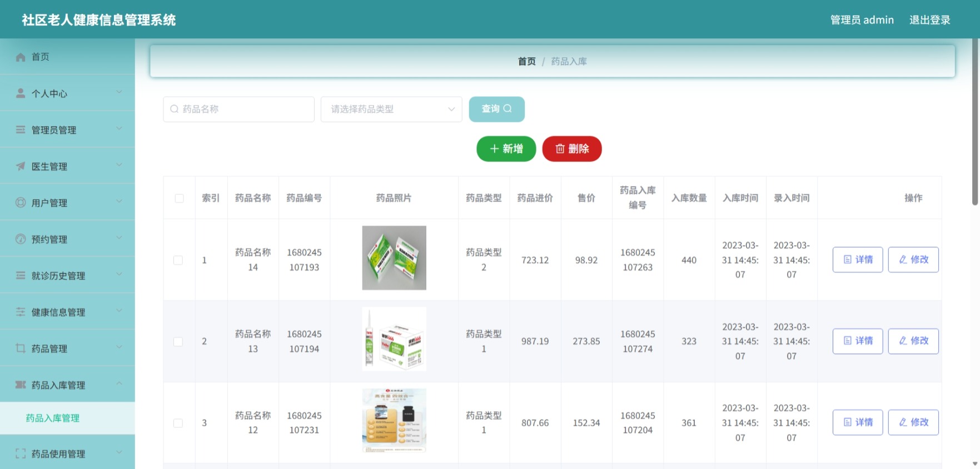Screen dimensions: 980x469
Task: Click the plus icon on 新增 button
Action: click(494, 148)
